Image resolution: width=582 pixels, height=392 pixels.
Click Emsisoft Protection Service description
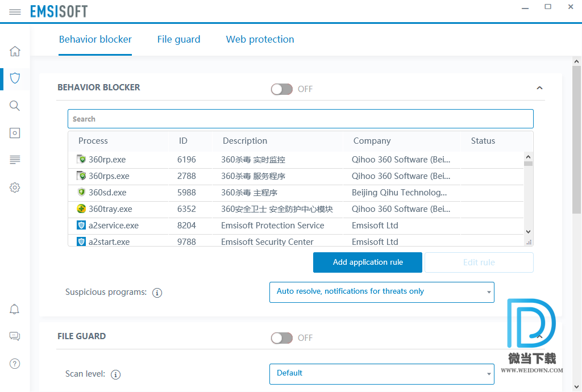click(272, 226)
